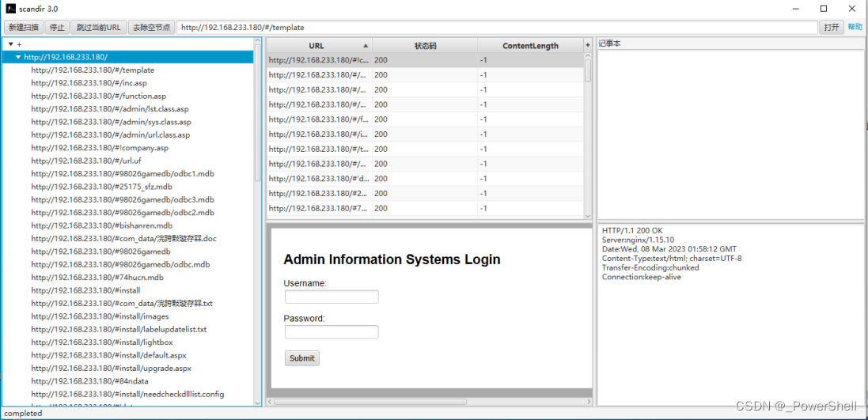868x420 pixels.
Task: Click the Server:nginx/1.15.10 header line
Action: click(x=639, y=240)
